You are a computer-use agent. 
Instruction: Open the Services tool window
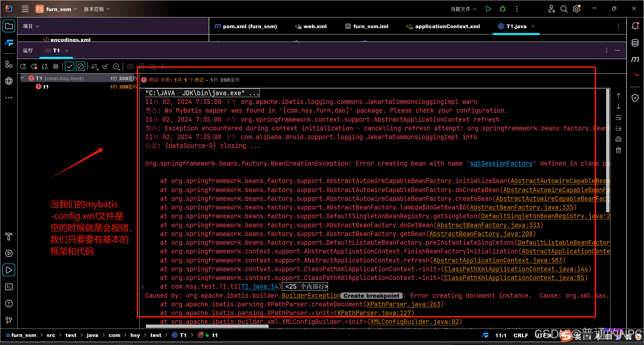(9, 253)
